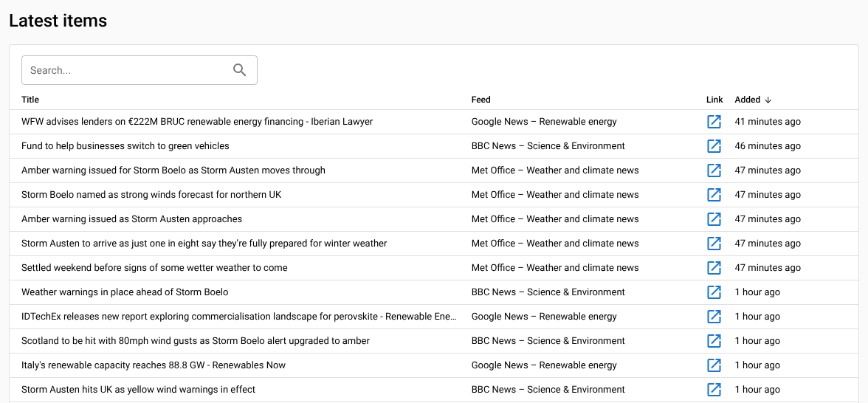The height and width of the screenshot is (403, 868).
Task: Click BBC News feed in Fund row
Action: 548,146
